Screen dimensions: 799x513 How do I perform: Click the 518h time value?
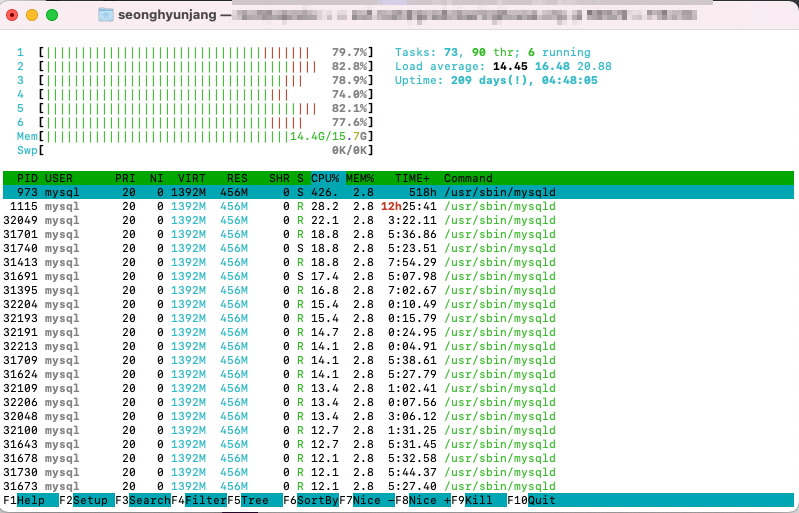(423, 193)
